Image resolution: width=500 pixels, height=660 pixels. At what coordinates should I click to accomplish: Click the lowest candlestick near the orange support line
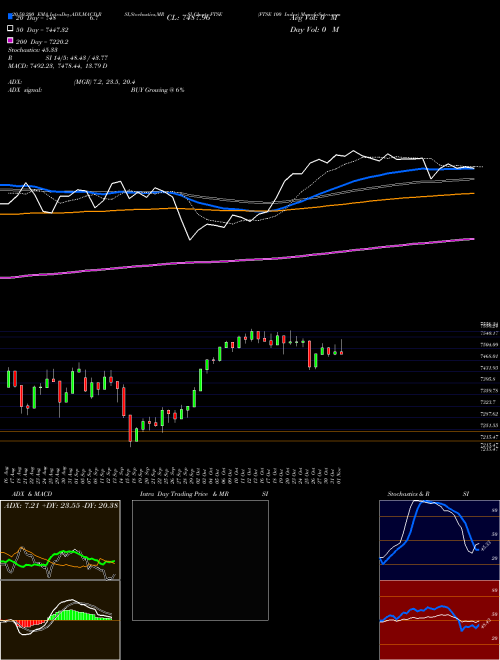click(130, 430)
